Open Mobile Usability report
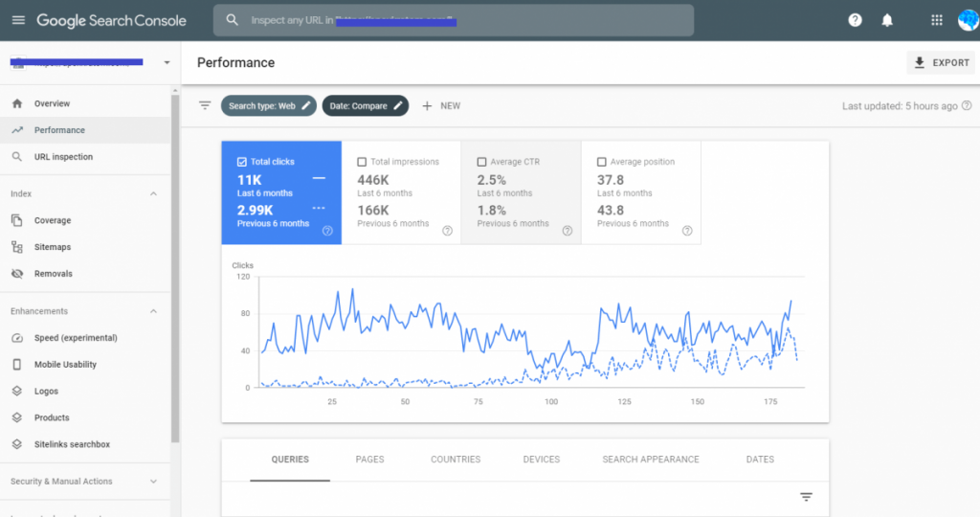The width and height of the screenshot is (980, 517). click(85, 364)
